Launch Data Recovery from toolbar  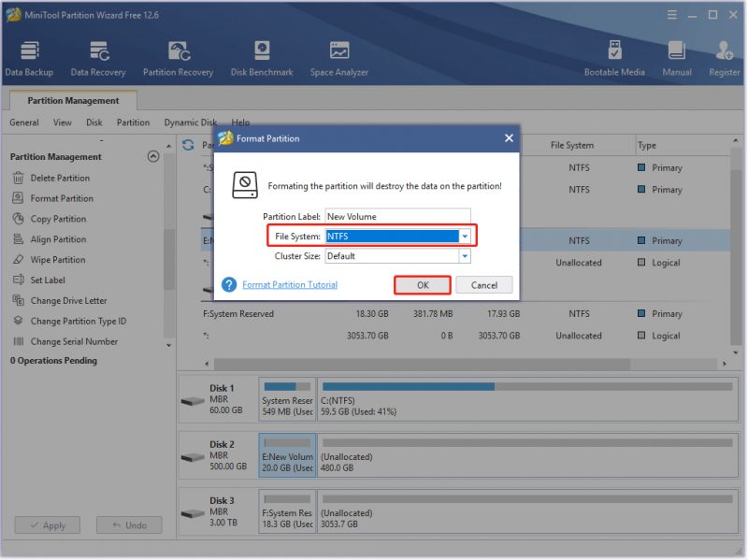98,59
